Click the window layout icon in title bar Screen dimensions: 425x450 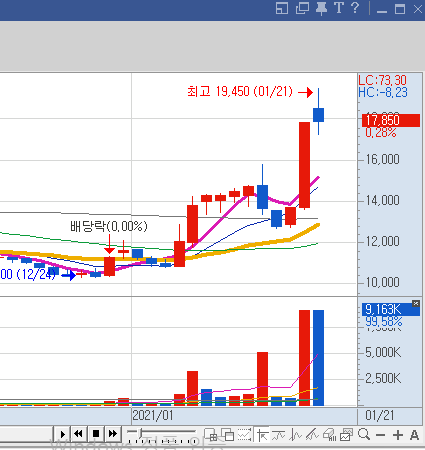coord(282,8)
